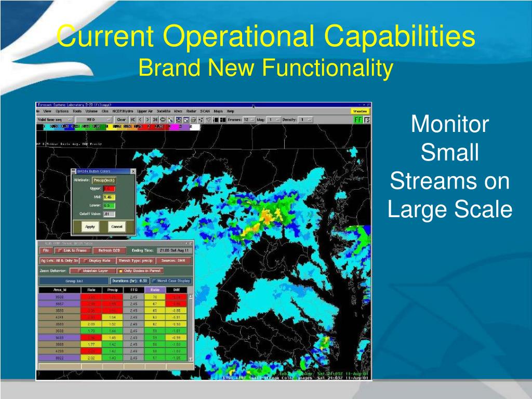
Task: Jump to the first frame
Action: click(x=132, y=120)
